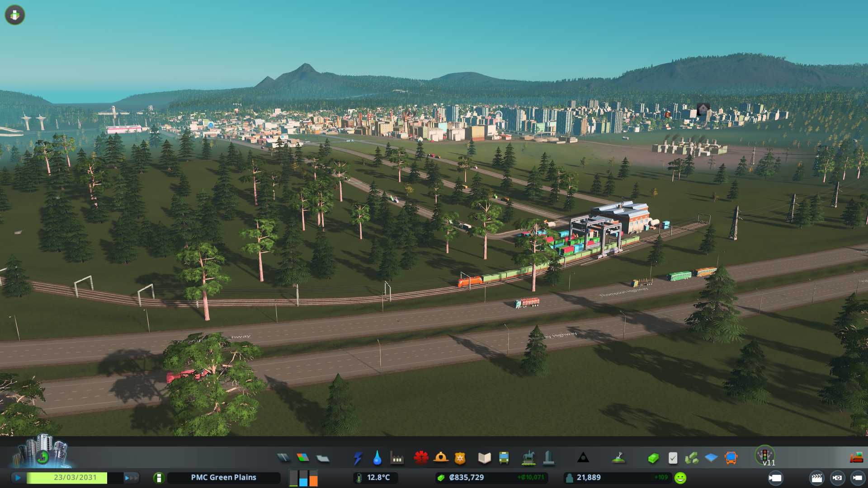Open the Zoning tool menu
The height and width of the screenshot is (488, 868).
[303, 458]
